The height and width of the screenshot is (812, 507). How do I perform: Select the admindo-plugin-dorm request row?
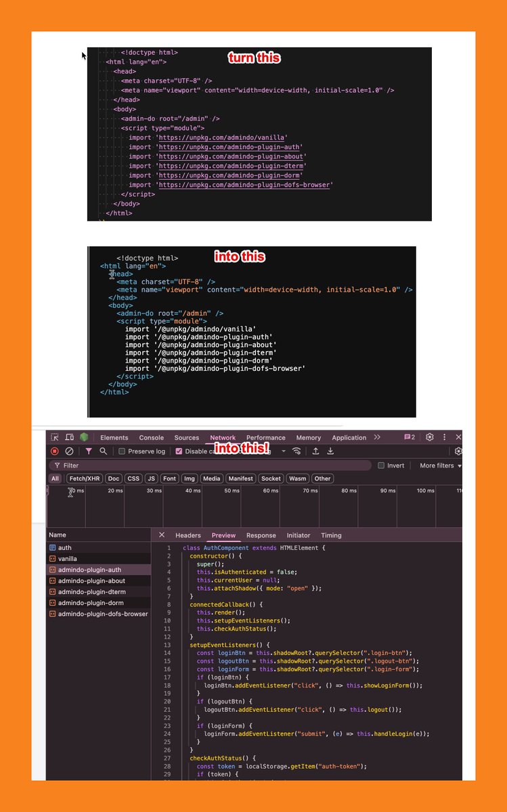tap(99, 603)
